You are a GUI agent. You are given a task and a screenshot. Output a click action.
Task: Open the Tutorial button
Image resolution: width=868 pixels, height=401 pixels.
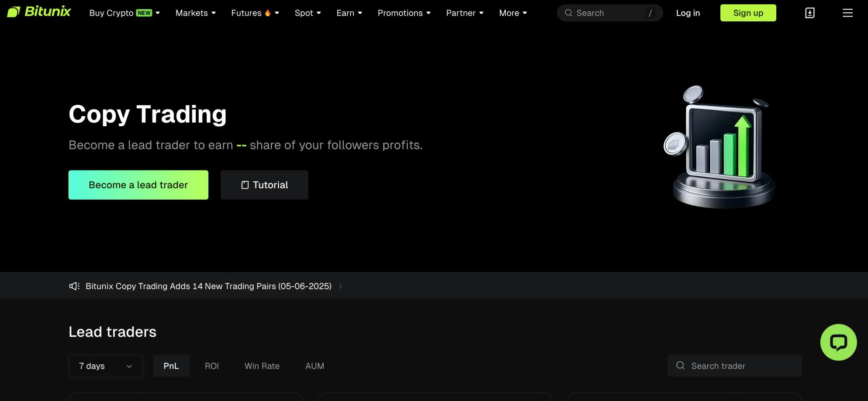[x=264, y=185]
